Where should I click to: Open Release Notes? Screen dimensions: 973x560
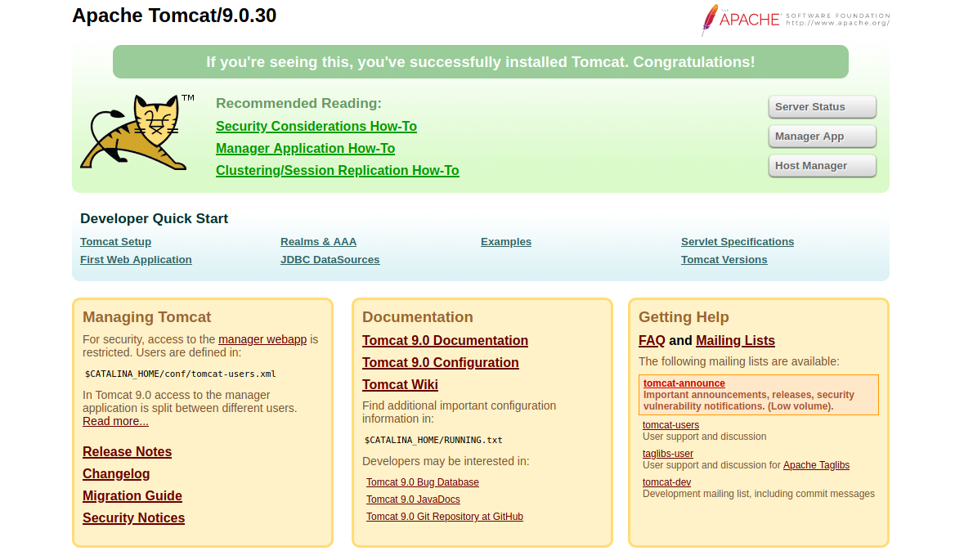[x=128, y=452]
